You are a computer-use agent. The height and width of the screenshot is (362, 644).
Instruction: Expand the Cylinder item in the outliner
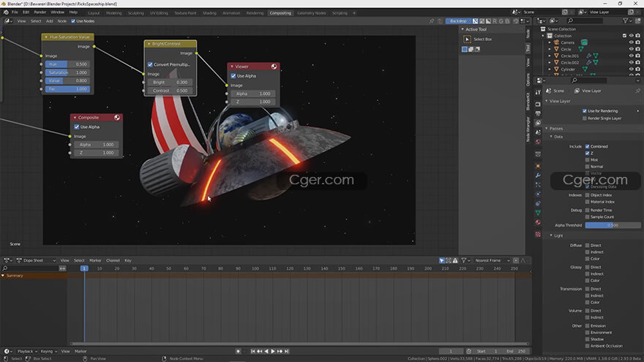[x=550, y=69]
